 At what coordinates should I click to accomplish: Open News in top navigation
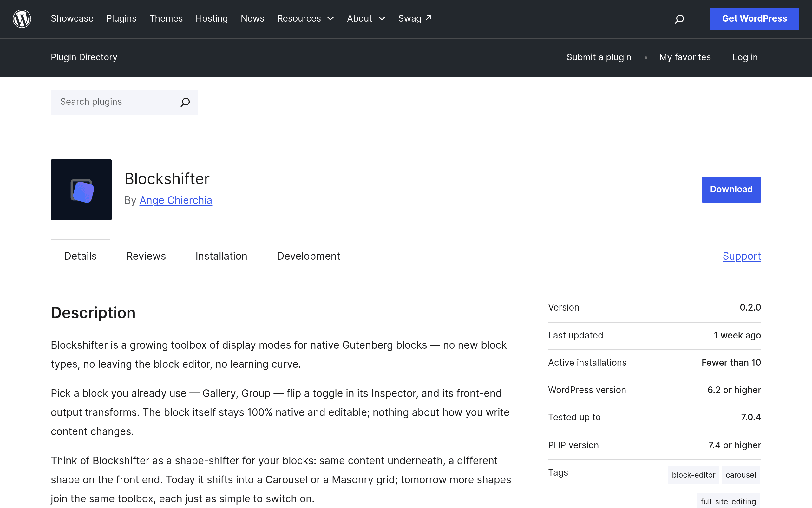click(x=253, y=18)
